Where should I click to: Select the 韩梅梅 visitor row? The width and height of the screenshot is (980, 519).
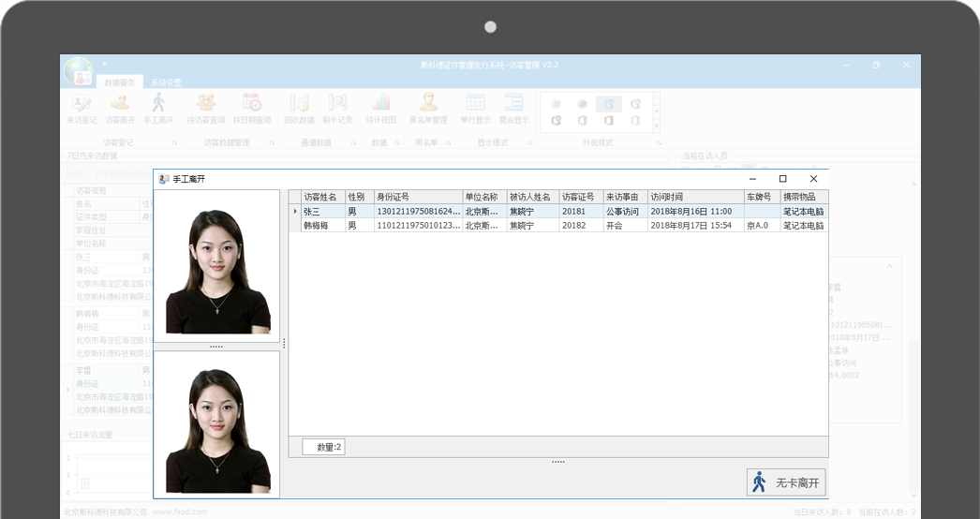pyautogui.click(x=558, y=225)
